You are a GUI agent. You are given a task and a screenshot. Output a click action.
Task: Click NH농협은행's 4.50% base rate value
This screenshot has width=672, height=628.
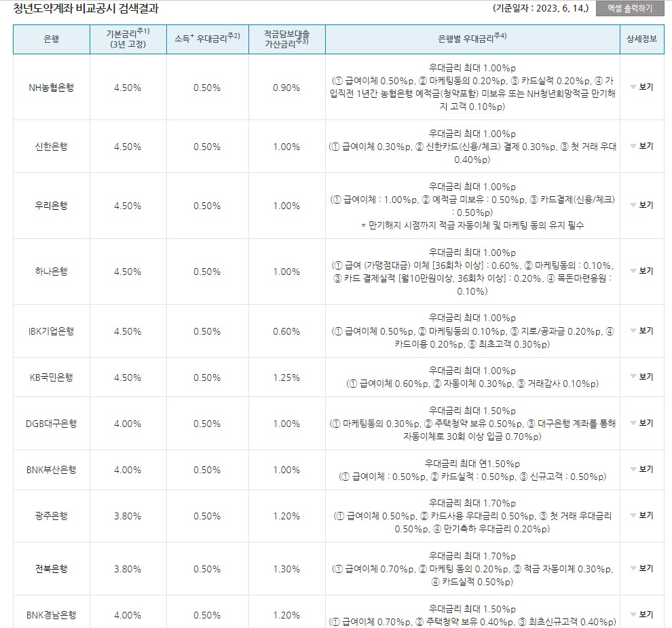(x=128, y=88)
